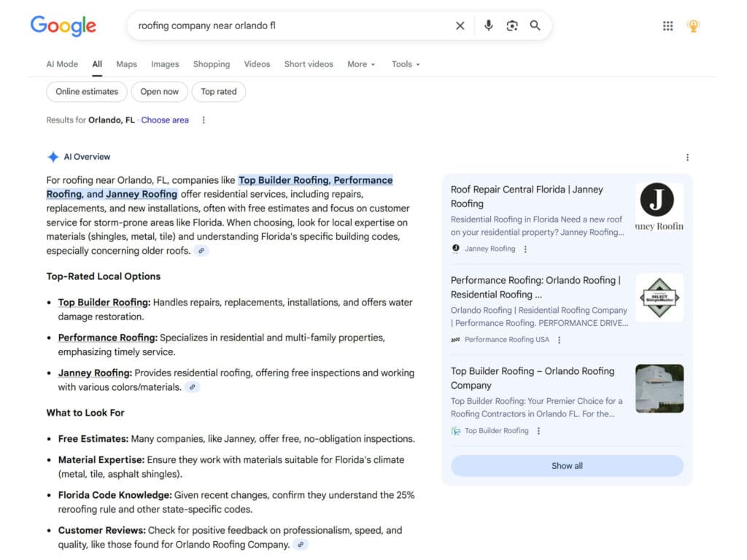The image size is (747, 560).
Task: Clear the search box with the X icon
Action: (x=460, y=26)
